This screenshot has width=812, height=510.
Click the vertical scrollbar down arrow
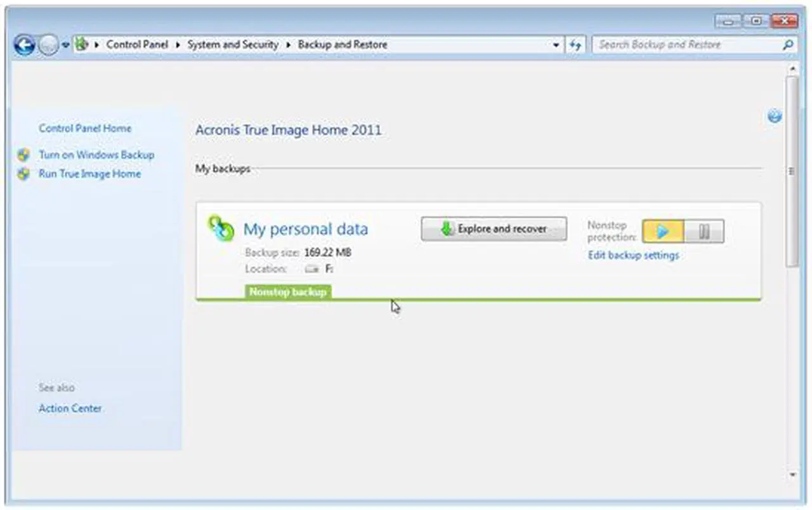792,474
